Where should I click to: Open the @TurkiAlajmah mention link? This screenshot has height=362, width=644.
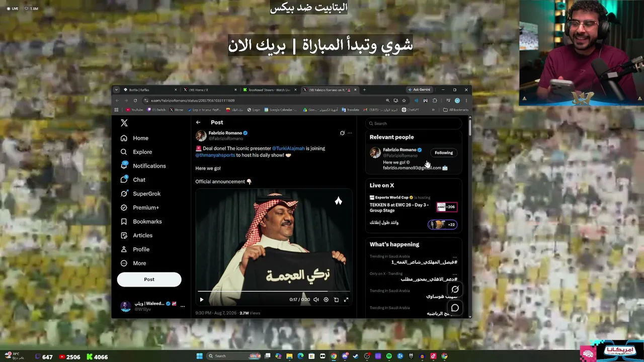(x=288, y=148)
